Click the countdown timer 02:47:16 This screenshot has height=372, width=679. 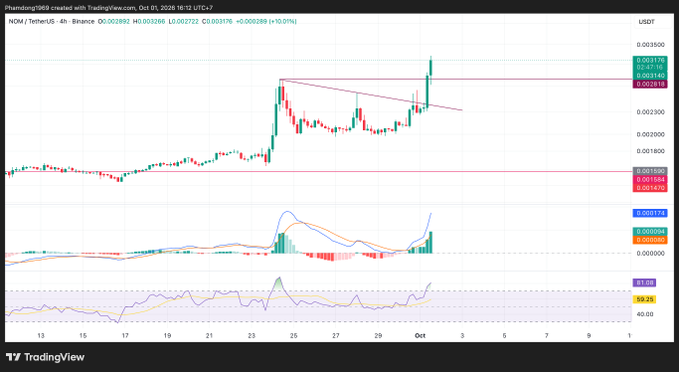[650, 68]
